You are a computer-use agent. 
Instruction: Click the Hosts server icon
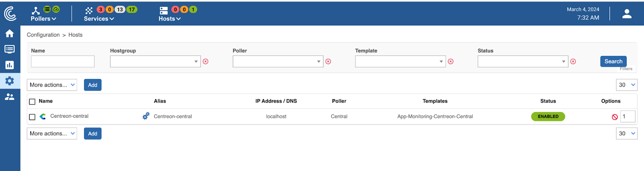[x=163, y=10]
